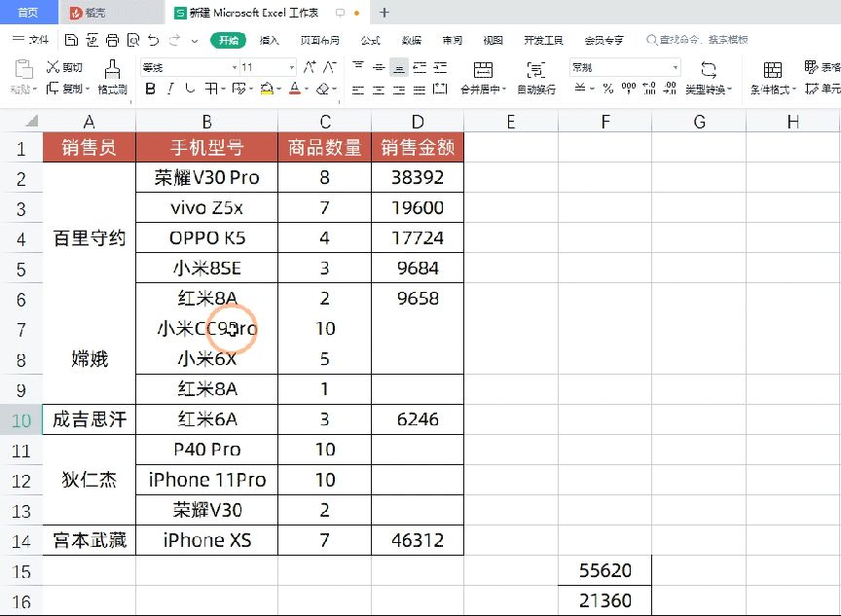Screen dimensions: 841x616
Task: Align cell content to top
Action: 358,67
